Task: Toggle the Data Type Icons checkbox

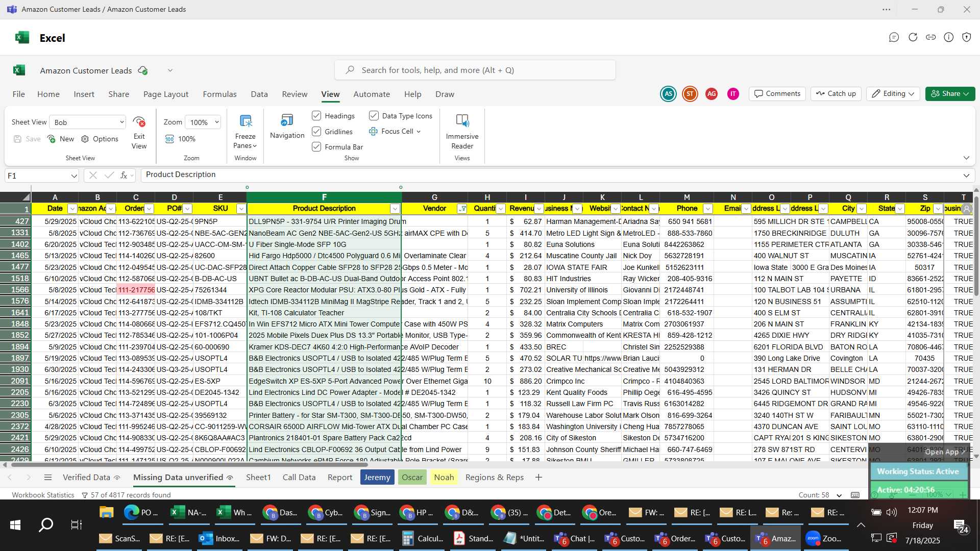Action: [374, 116]
